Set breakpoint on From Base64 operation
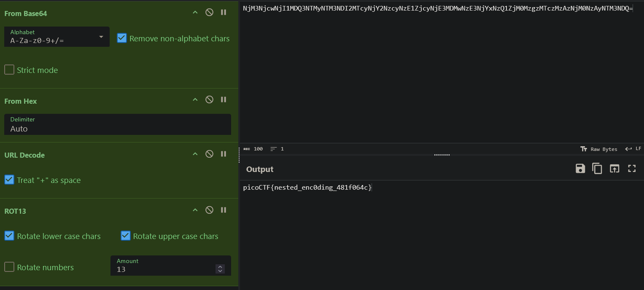Image resolution: width=644 pixels, height=290 pixels. (224, 12)
